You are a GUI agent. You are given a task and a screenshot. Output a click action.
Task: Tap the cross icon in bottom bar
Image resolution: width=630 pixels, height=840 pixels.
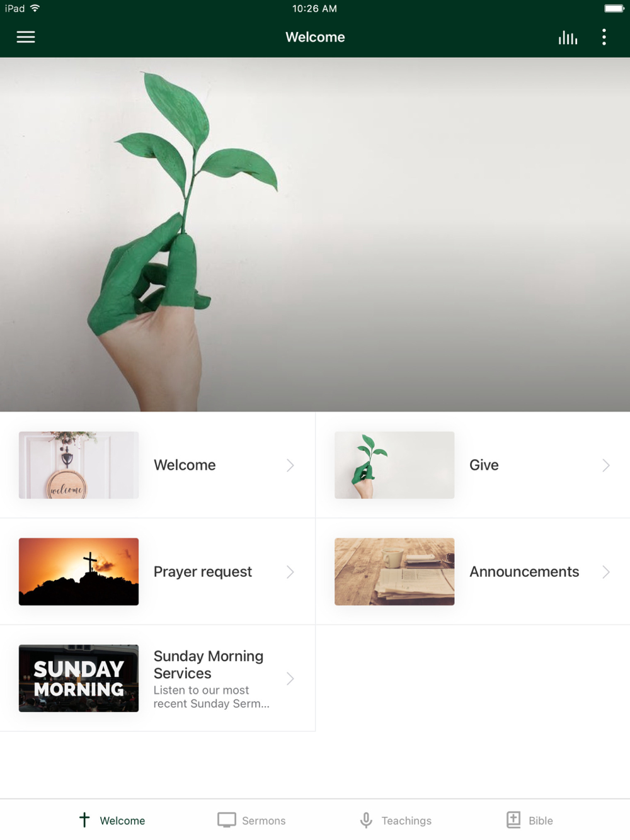[84, 819]
